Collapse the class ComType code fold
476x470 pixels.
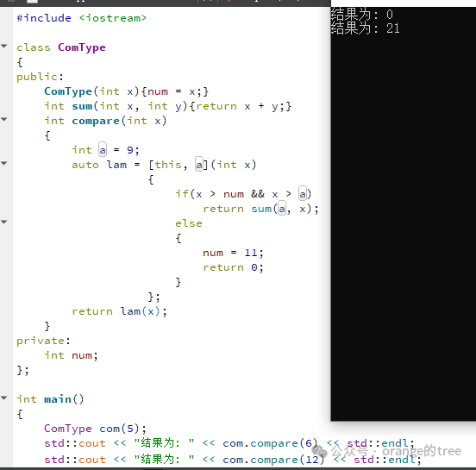[x=4, y=47]
